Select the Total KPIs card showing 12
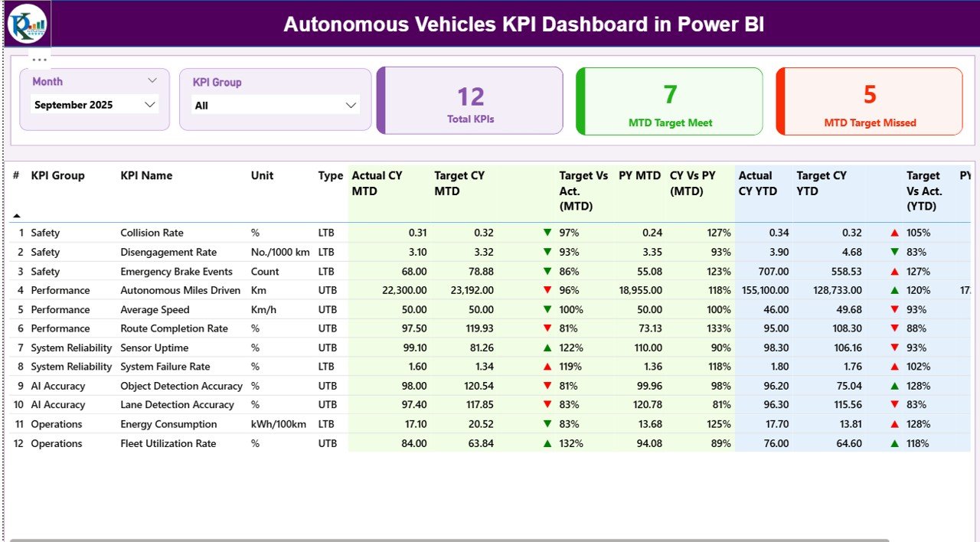 pyautogui.click(x=469, y=101)
